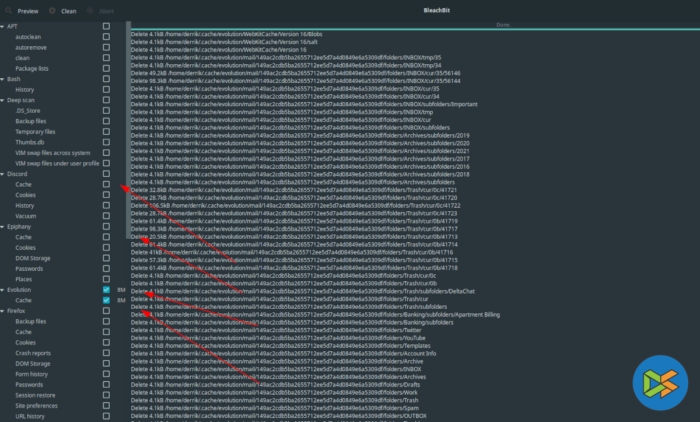Enable the Bash History checkbox
This screenshot has width=700, height=422.
click(106, 89)
